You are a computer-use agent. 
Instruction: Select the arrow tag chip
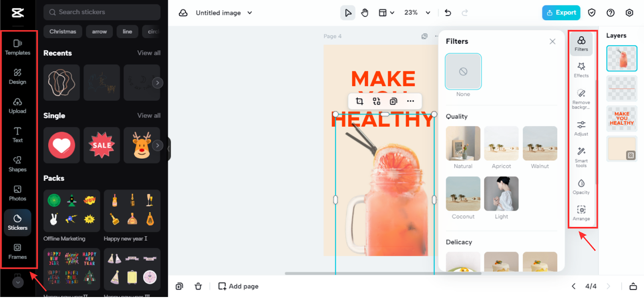pos(99,31)
